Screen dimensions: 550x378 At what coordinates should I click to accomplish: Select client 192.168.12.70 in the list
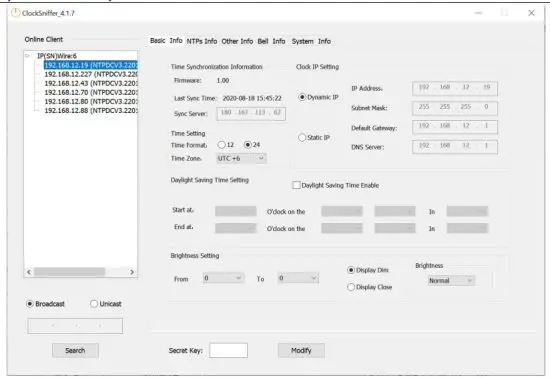coord(91,93)
